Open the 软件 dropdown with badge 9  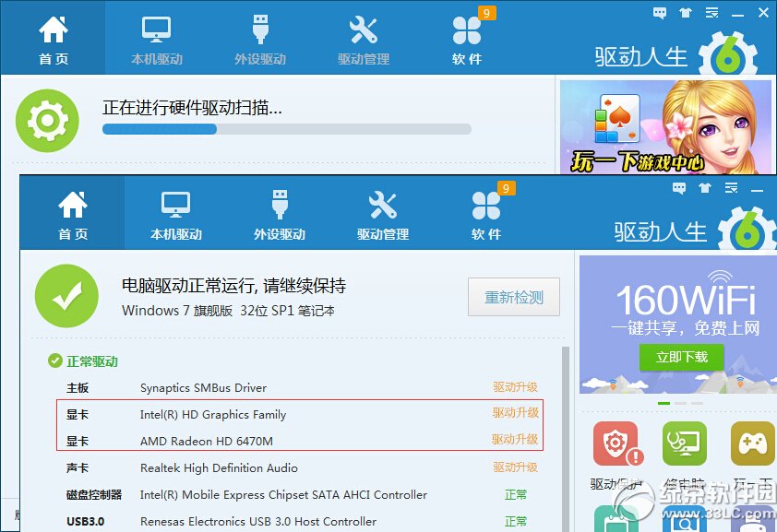pos(486,212)
